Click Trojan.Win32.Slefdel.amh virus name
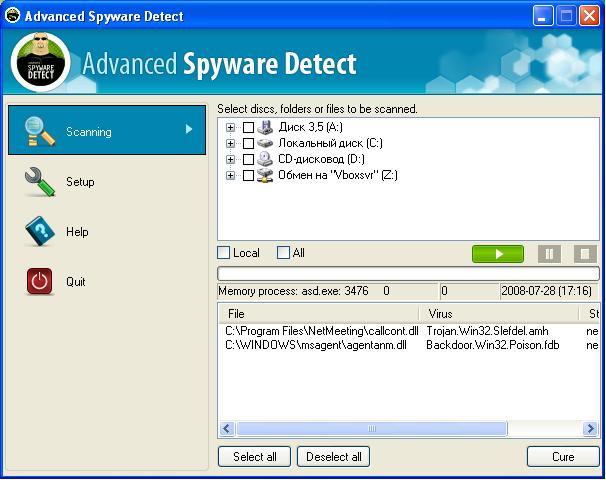The height and width of the screenshot is (480, 606). pos(487,331)
